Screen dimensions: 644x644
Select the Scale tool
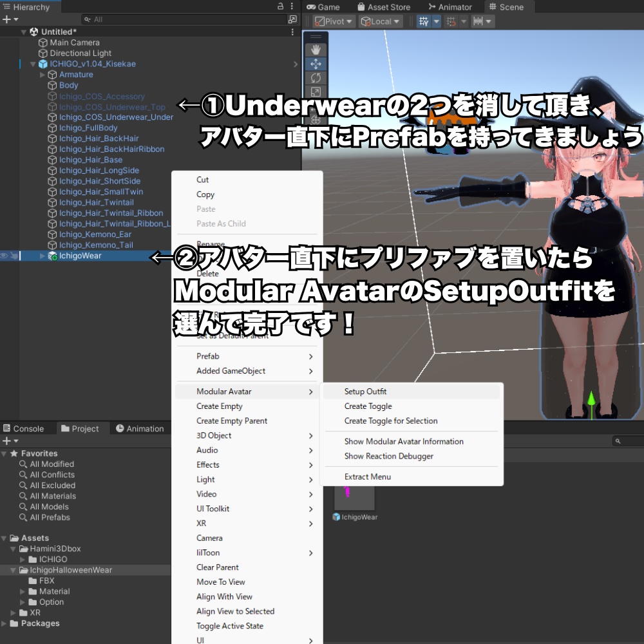coord(316,91)
